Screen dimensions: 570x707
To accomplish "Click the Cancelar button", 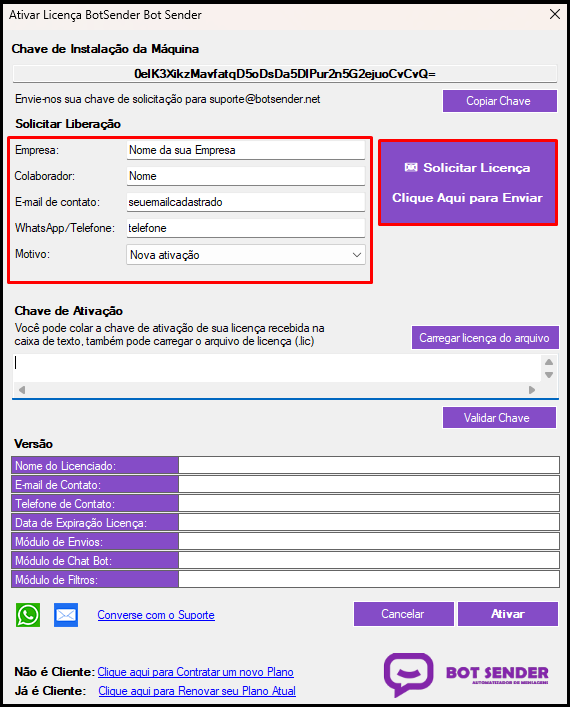I will point(404,614).
